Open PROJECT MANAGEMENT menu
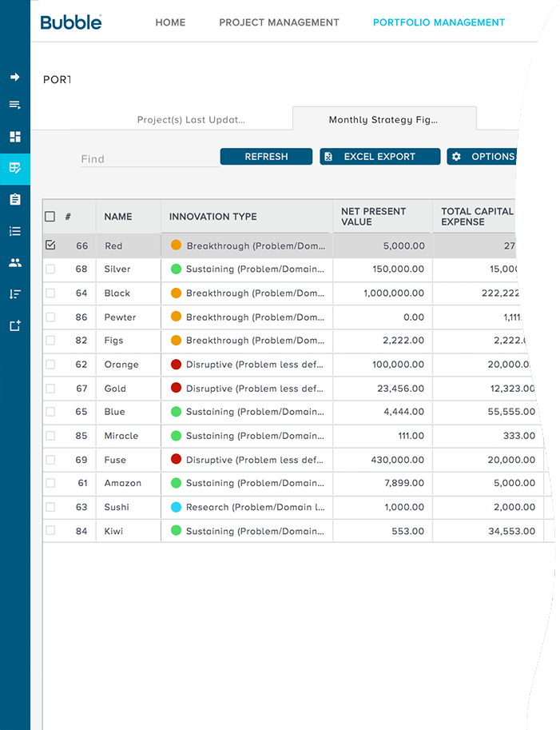560x730 pixels. (279, 22)
